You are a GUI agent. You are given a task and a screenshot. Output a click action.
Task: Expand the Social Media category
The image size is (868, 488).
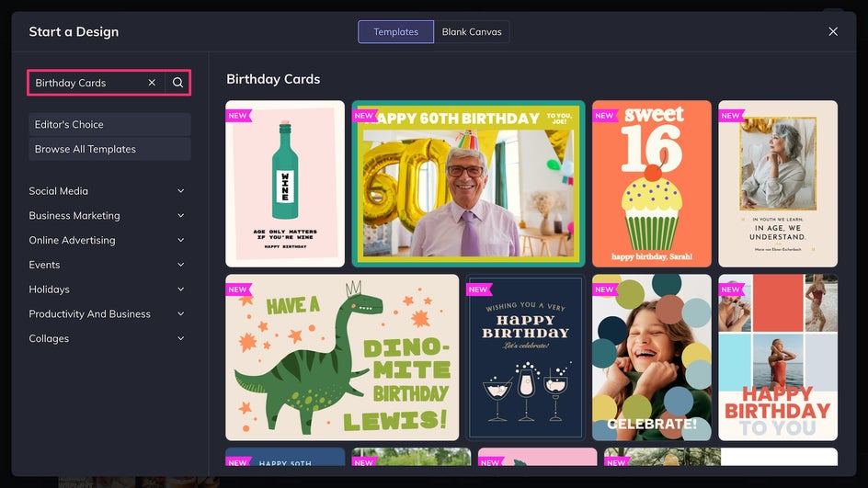pyautogui.click(x=107, y=191)
